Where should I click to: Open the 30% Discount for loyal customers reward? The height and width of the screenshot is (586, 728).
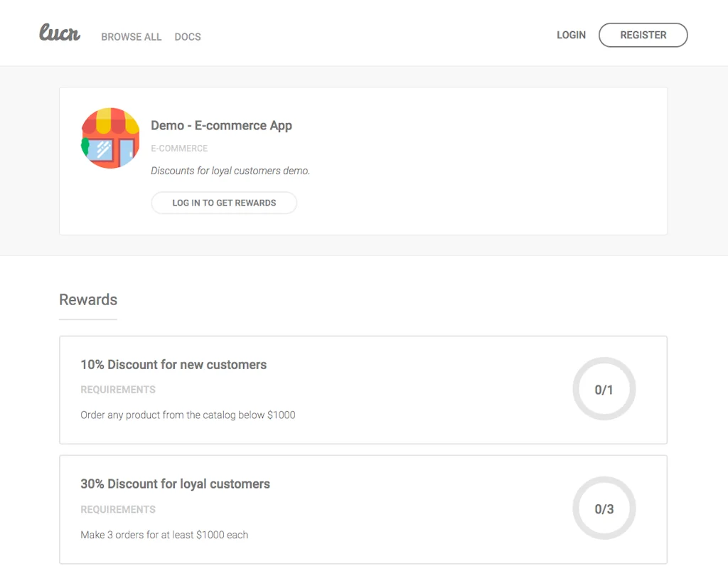click(175, 484)
